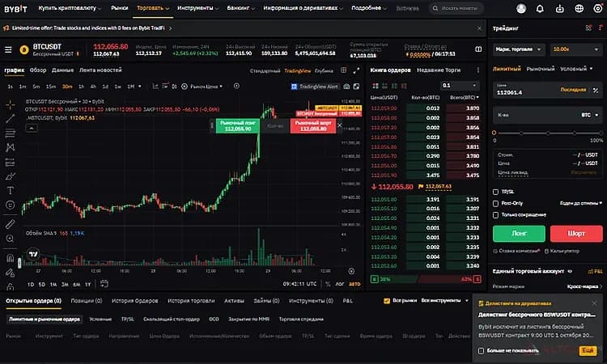Pick the text annotation tool
Viewport: 607px width, 364px height.
tap(11, 190)
